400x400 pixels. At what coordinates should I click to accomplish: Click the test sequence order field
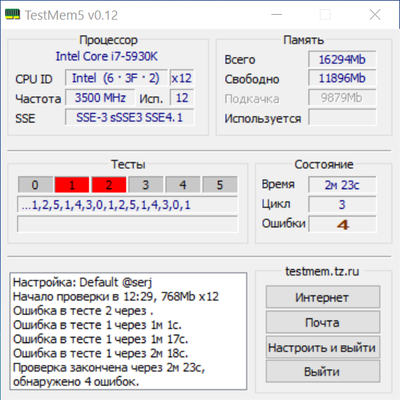pyautogui.click(x=128, y=205)
